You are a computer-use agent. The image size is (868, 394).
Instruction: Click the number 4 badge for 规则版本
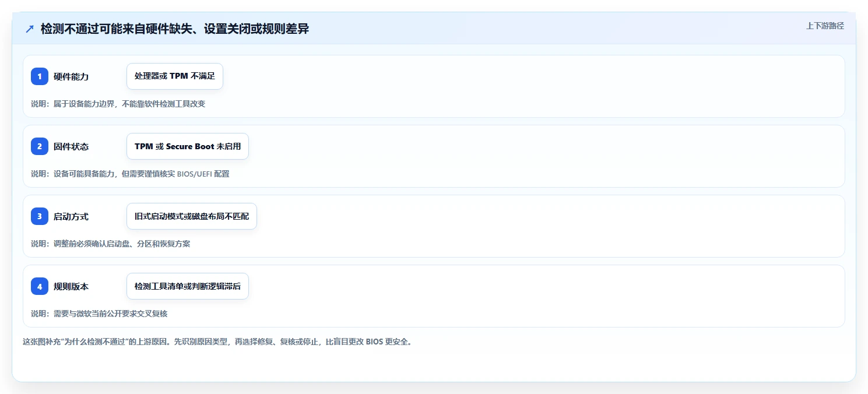(x=40, y=286)
